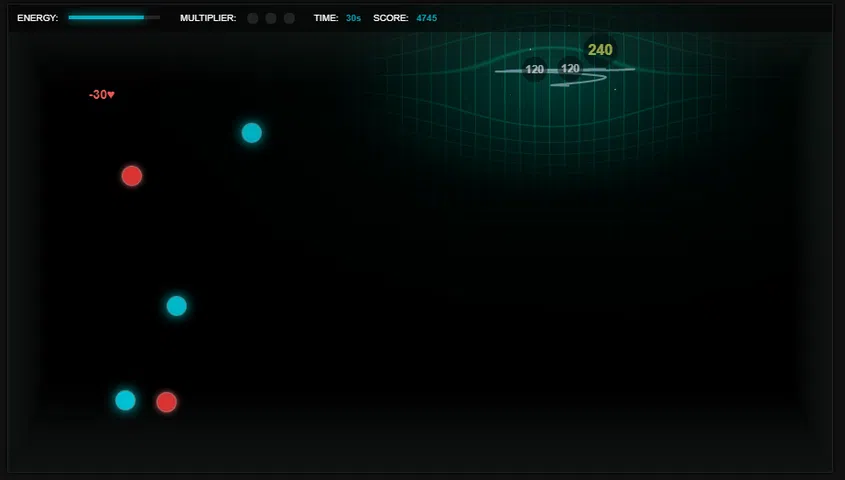Click the topmost cyan orb
845x480 pixels.
[x=251, y=133]
